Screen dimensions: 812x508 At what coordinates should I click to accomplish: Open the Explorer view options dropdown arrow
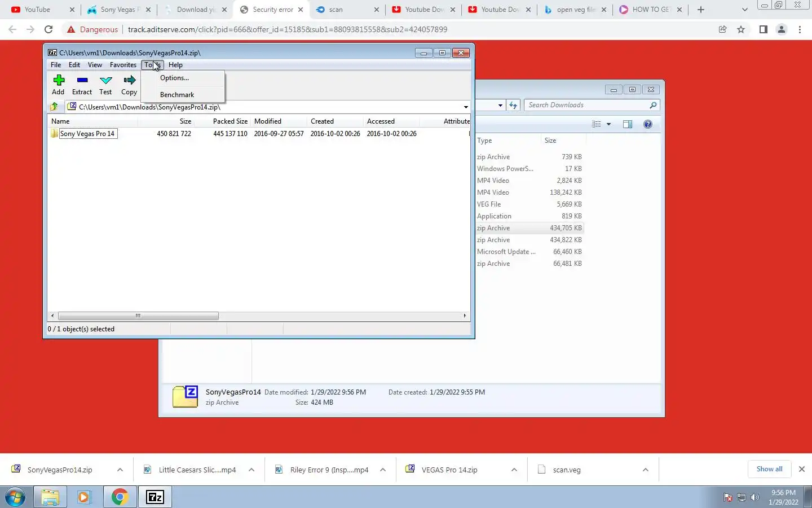tap(608, 124)
